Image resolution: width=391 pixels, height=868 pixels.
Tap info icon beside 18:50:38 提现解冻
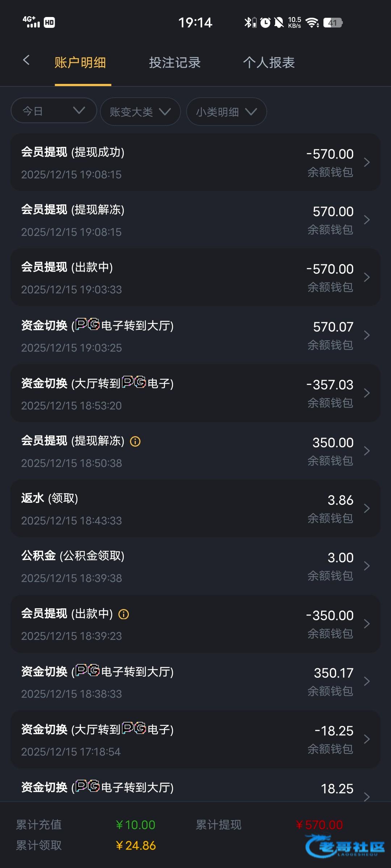pyautogui.click(x=135, y=441)
